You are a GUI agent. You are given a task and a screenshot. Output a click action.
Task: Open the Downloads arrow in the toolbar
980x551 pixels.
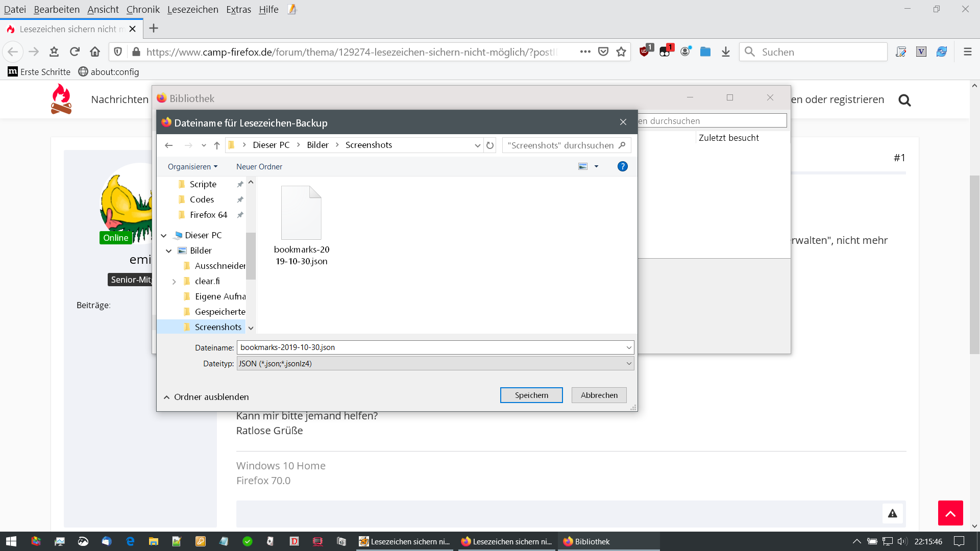pos(726,52)
